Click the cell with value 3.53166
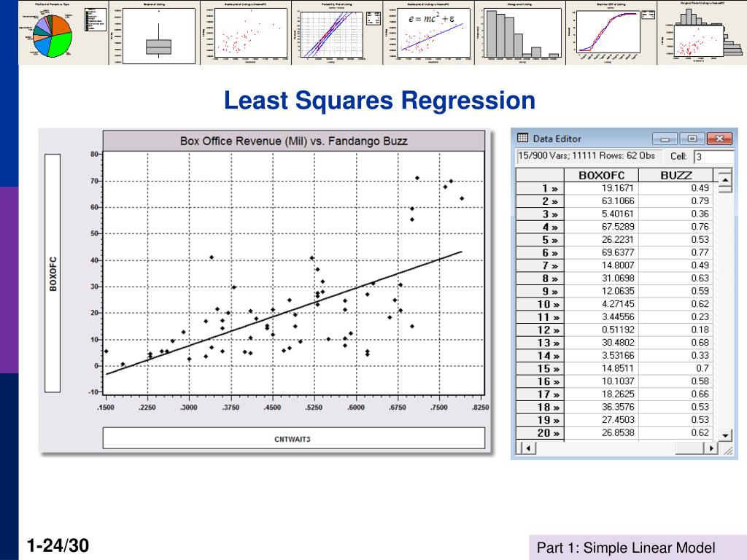The height and width of the screenshot is (560, 747). (601, 355)
